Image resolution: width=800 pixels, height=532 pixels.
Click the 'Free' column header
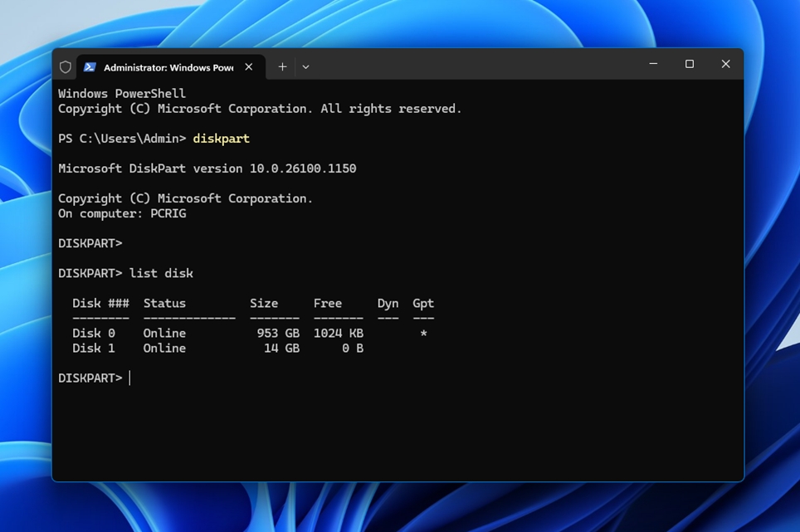(328, 304)
